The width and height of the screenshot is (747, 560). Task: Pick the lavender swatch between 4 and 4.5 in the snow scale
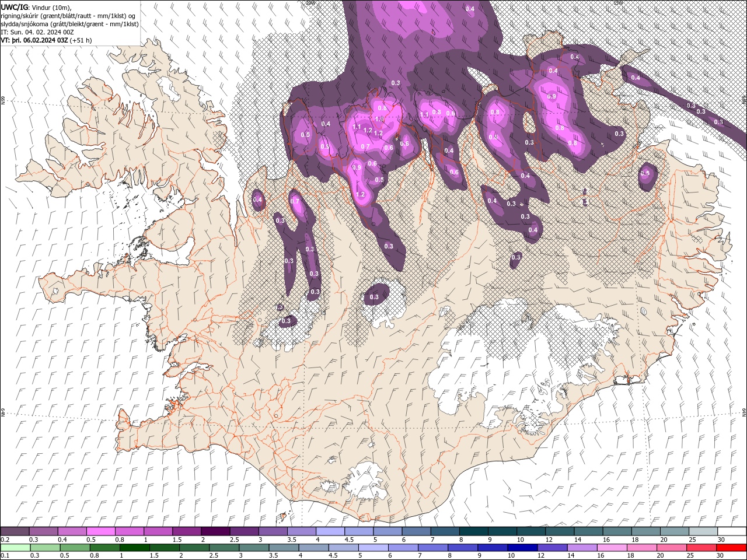click(330, 531)
